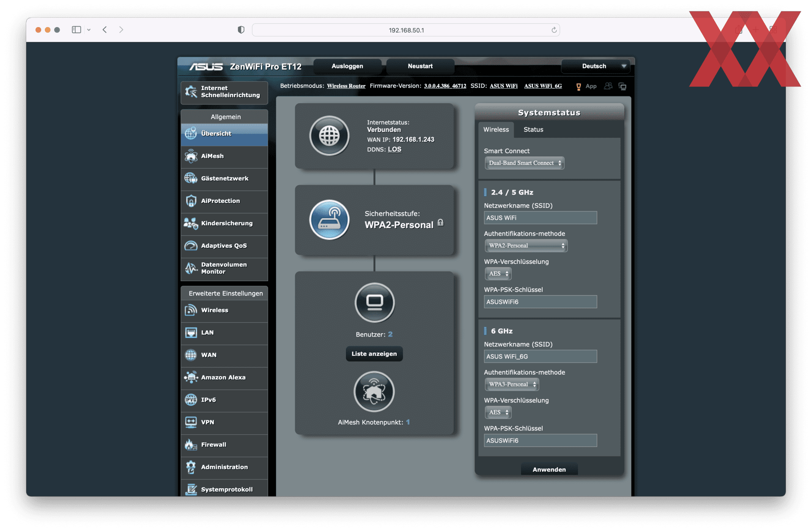
Task: Click the AiMesh Knotenpunkt count 1
Action: [408, 422]
